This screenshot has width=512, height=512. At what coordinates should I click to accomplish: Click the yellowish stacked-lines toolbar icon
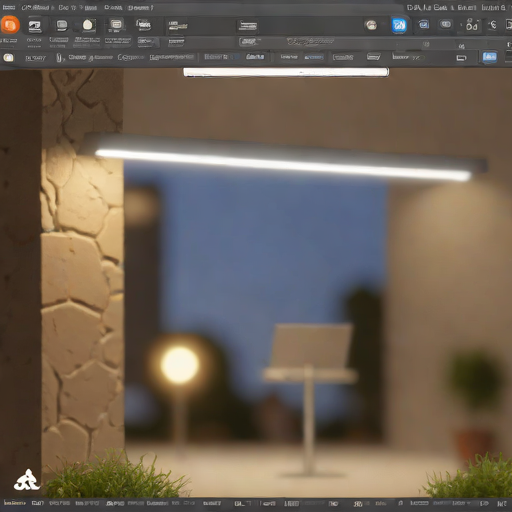[178, 26]
